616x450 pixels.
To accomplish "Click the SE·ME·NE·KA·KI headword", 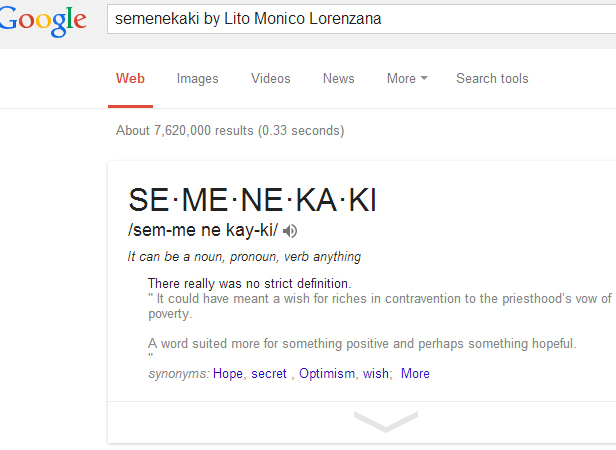I will tap(252, 200).
